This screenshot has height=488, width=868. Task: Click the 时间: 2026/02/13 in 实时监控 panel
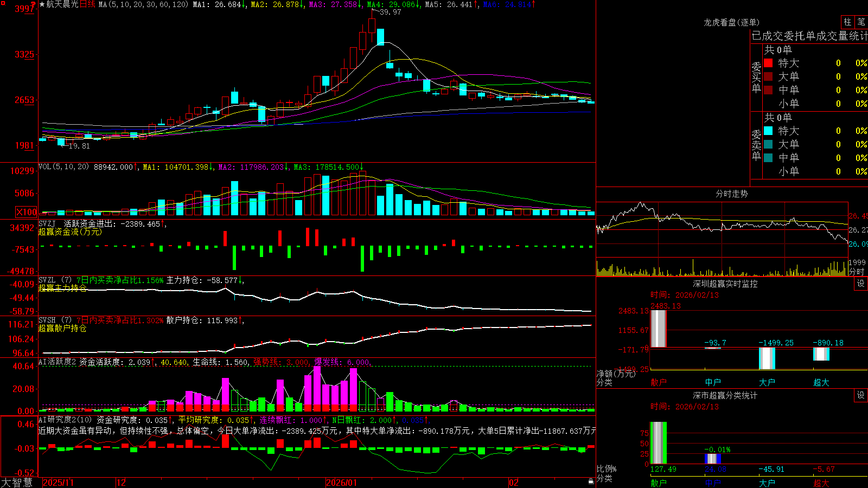[x=685, y=295]
